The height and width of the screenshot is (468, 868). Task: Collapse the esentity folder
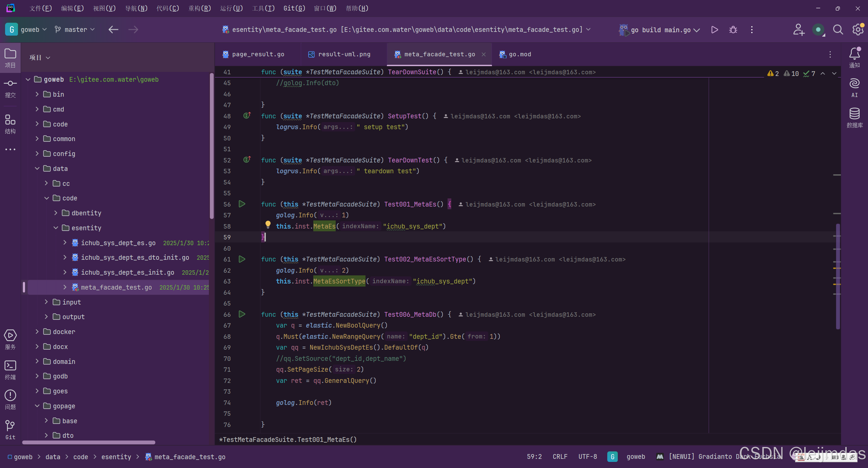tap(56, 228)
